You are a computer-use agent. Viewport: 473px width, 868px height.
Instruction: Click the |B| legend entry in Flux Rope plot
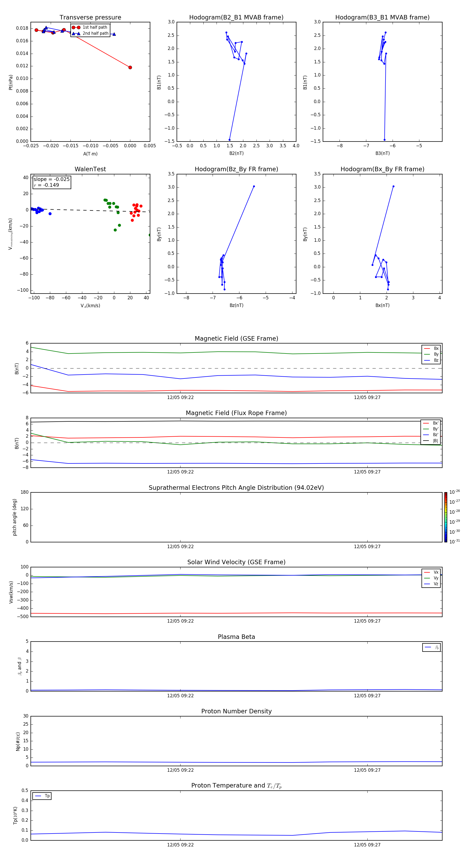point(431,441)
